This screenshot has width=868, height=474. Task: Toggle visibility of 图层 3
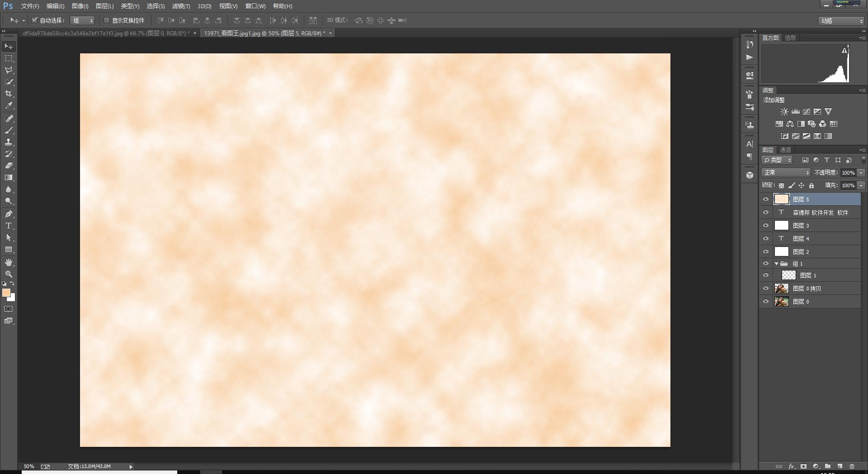pyautogui.click(x=766, y=226)
